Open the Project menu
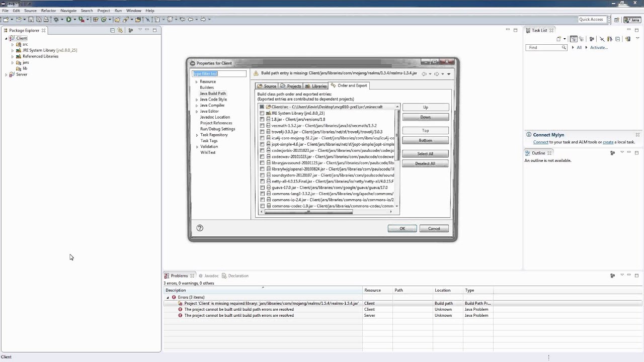Image resolution: width=644 pixels, height=362 pixels. click(104, 11)
